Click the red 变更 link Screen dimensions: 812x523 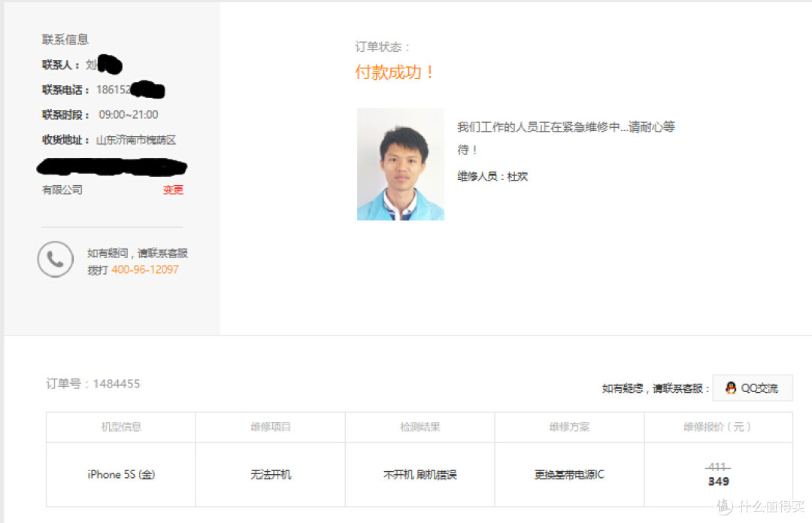(x=173, y=190)
